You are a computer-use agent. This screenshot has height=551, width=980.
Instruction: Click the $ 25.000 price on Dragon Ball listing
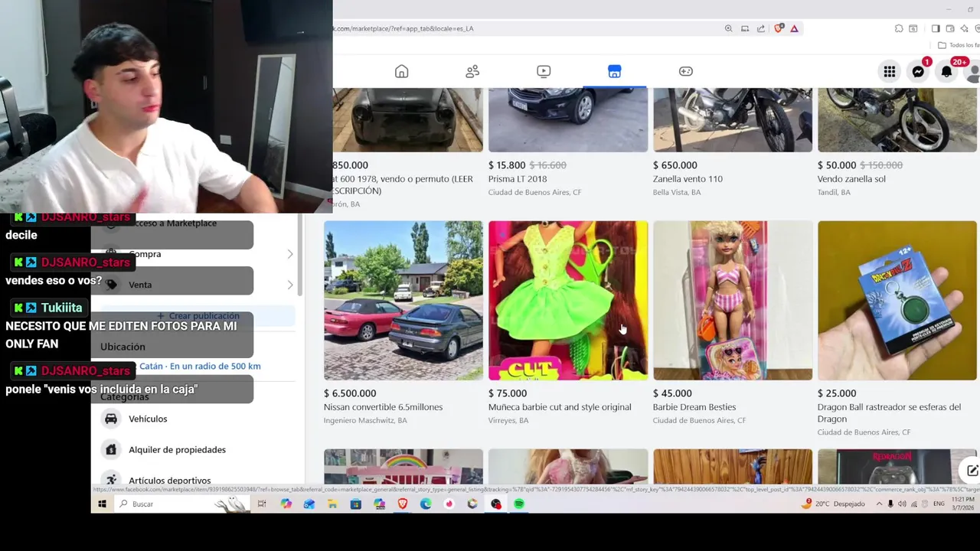(837, 393)
